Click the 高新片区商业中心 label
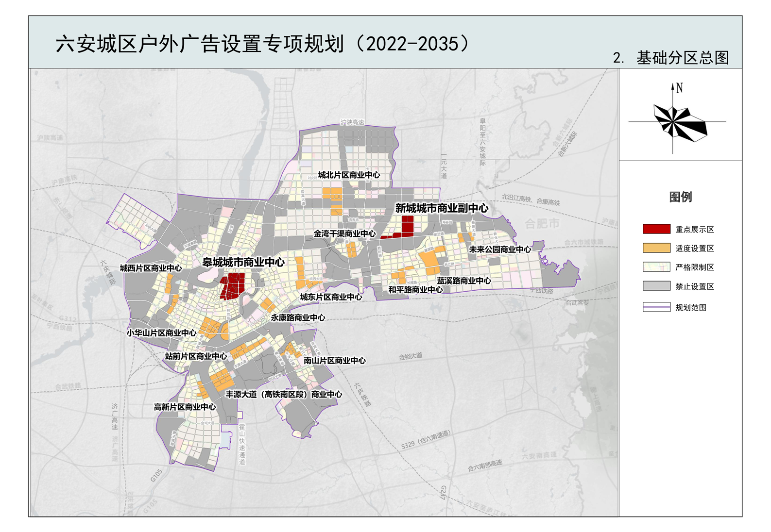 coord(185,407)
